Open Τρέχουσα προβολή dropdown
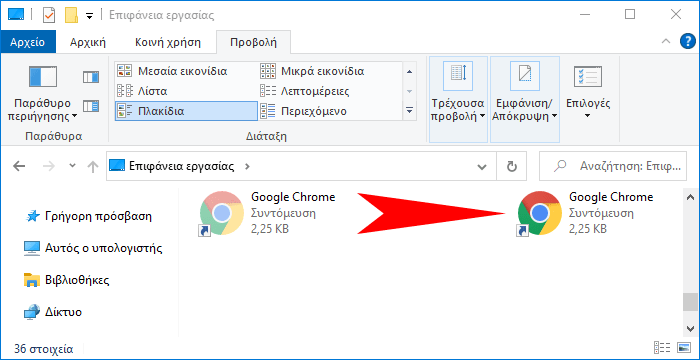Viewport: 700px width, 360px height. pyautogui.click(x=458, y=99)
